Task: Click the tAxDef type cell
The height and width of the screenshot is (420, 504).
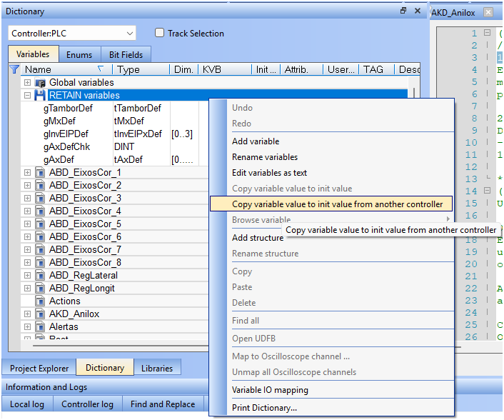Action: pos(141,160)
